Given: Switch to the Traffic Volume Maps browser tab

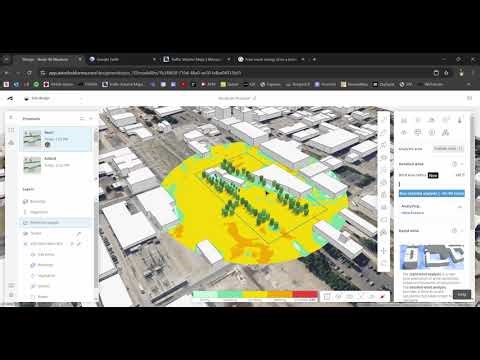Looking at the screenshot, I should [197, 59].
